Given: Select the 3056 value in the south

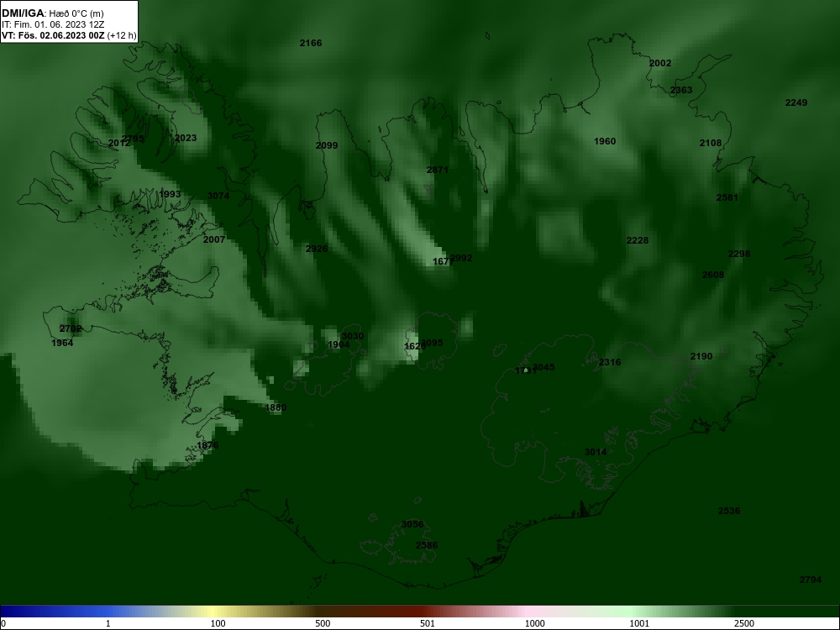Looking at the screenshot, I should (x=412, y=524).
